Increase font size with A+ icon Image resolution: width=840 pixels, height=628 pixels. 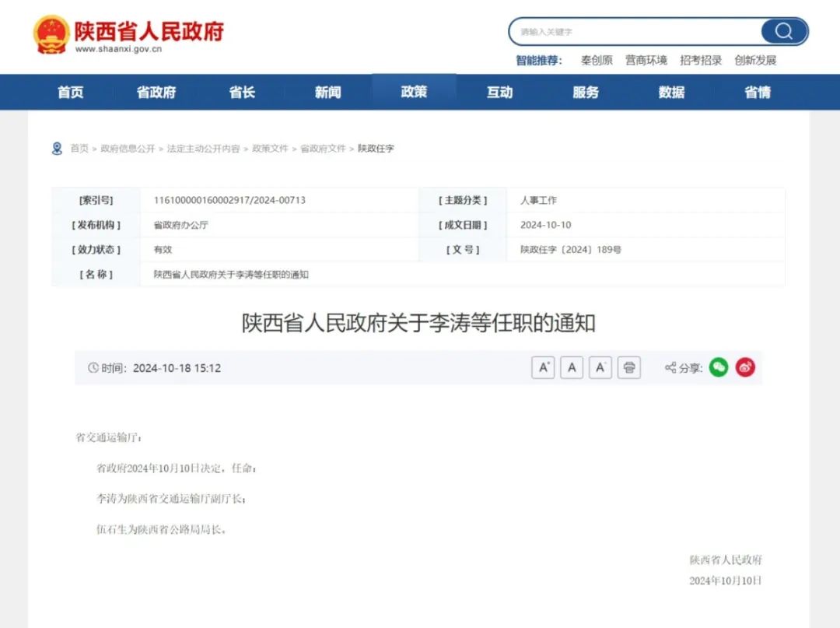[543, 367]
